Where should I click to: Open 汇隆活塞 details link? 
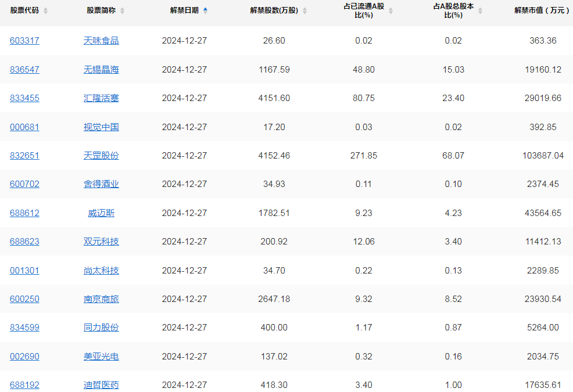pyautogui.click(x=101, y=98)
